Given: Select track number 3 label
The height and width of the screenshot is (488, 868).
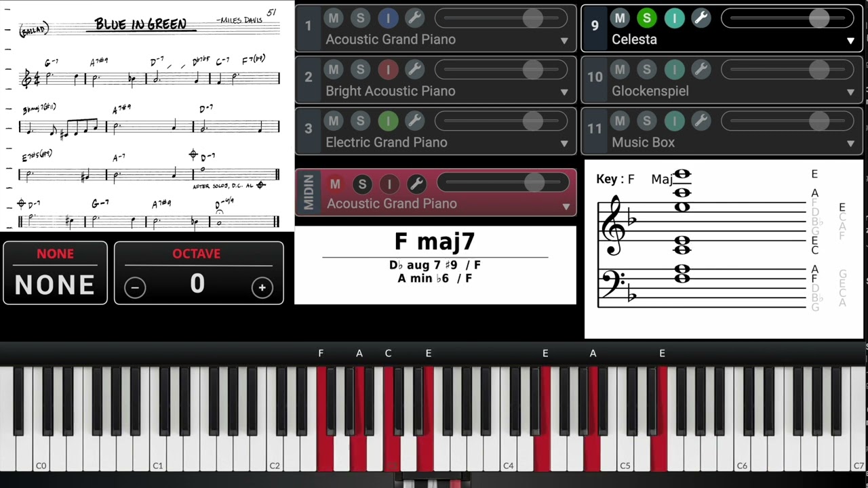Looking at the screenshot, I should point(308,129).
